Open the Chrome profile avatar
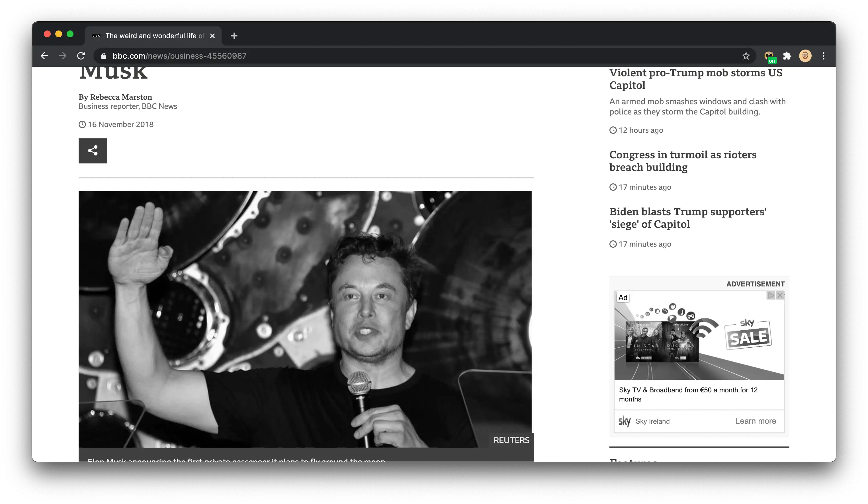The width and height of the screenshot is (868, 504). click(805, 56)
